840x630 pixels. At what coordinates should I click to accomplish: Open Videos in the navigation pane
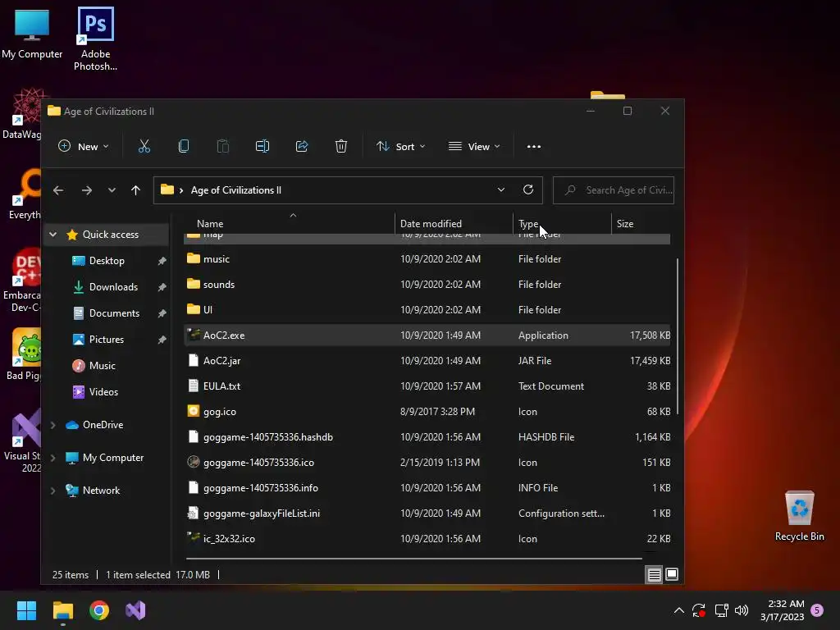pyautogui.click(x=103, y=392)
